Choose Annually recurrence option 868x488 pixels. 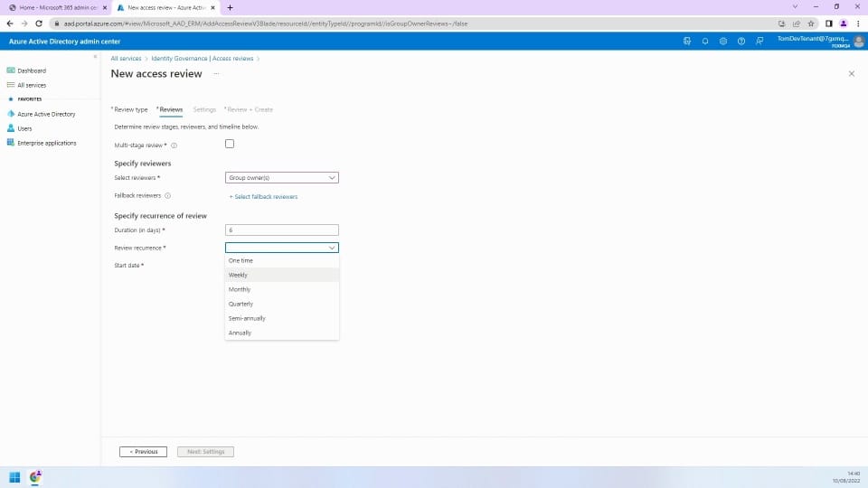pyautogui.click(x=282, y=333)
